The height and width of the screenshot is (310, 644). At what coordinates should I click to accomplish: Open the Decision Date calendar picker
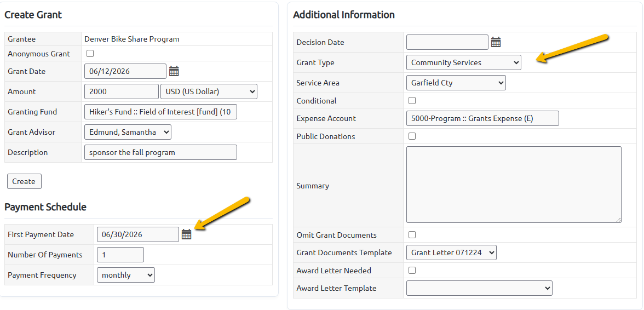click(496, 42)
